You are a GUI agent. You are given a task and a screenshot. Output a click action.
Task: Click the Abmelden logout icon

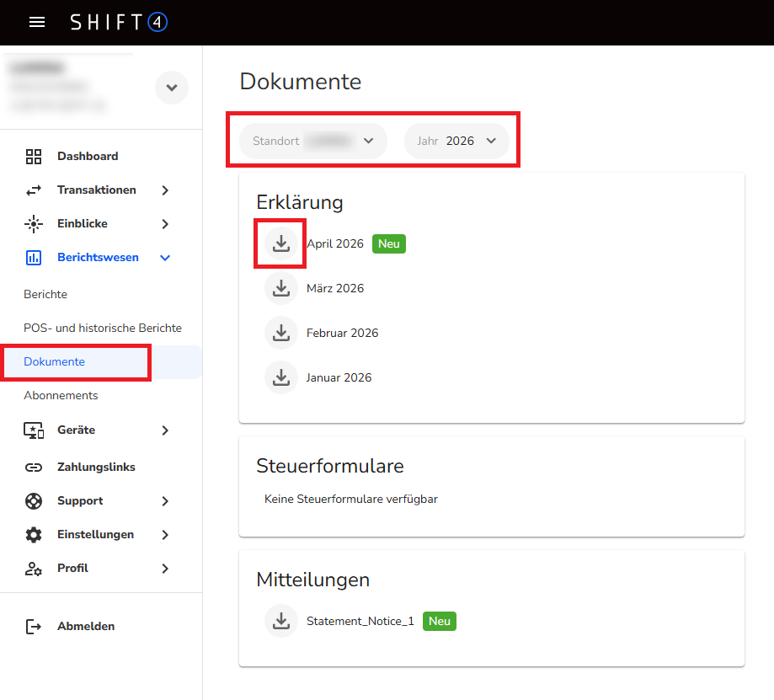(34, 627)
